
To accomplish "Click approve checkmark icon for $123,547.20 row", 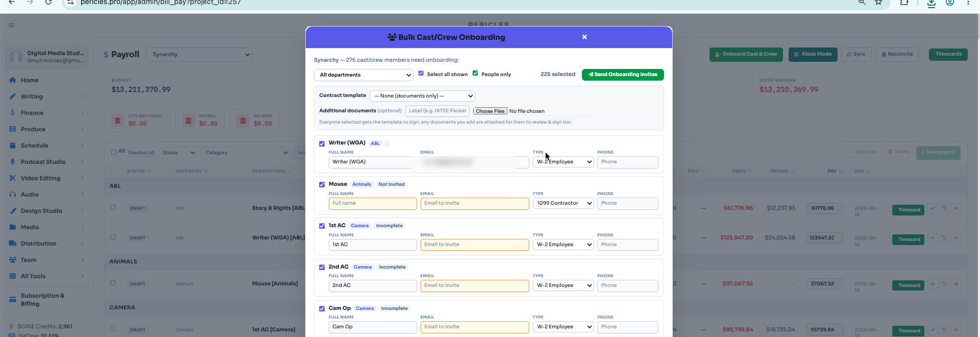I will (933, 238).
